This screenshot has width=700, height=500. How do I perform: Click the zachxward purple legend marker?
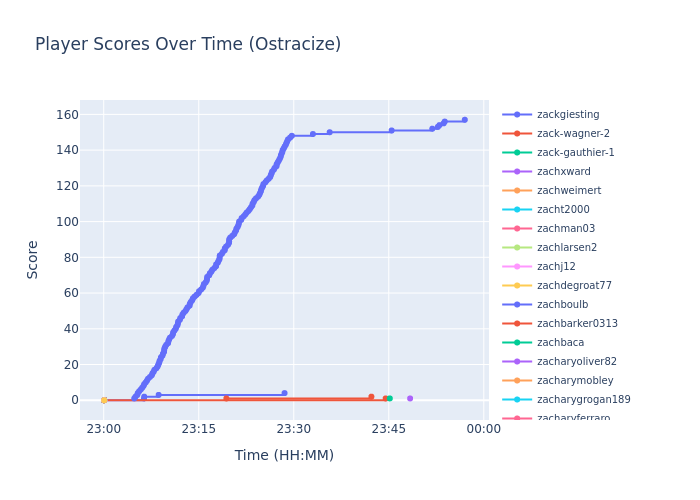point(517,172)
